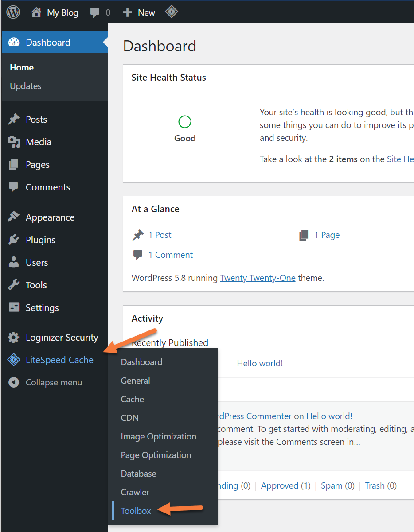Click the Plugins plug icon in sidebar

pos(14,240)
